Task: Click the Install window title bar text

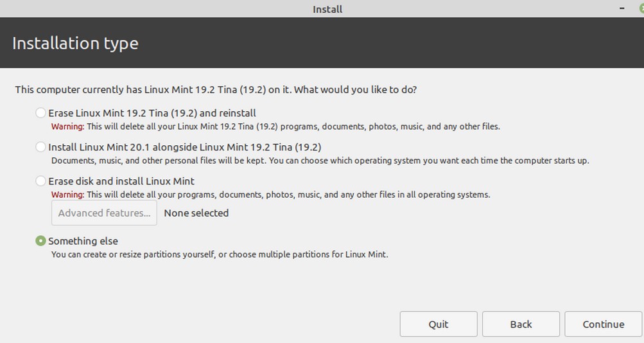Action: 327,9
